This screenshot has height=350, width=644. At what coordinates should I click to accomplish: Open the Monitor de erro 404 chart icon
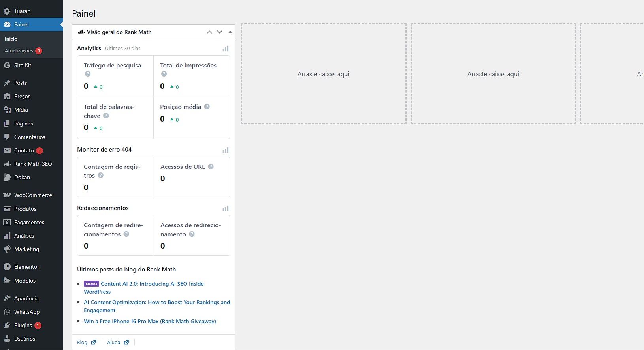pyautogui.click(x=225, y=150)
